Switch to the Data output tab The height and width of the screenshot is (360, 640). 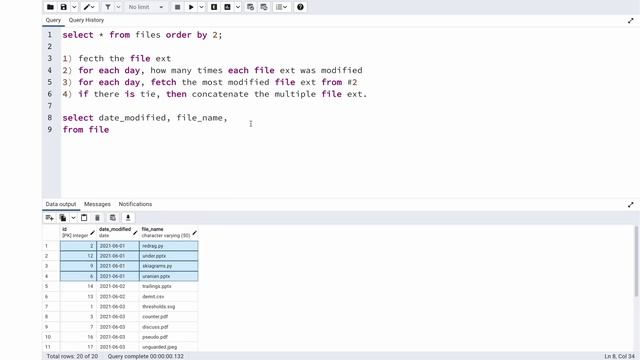click(61, 204)
